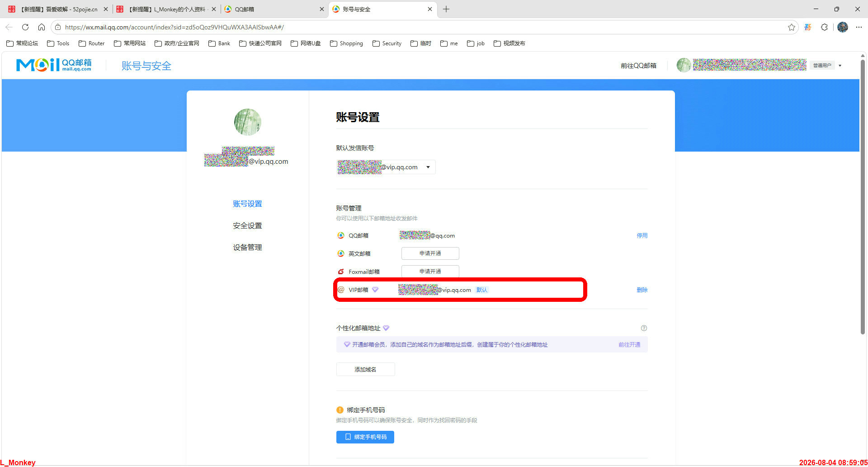
Task: Click the small header avatar
Action: point(684,65)
